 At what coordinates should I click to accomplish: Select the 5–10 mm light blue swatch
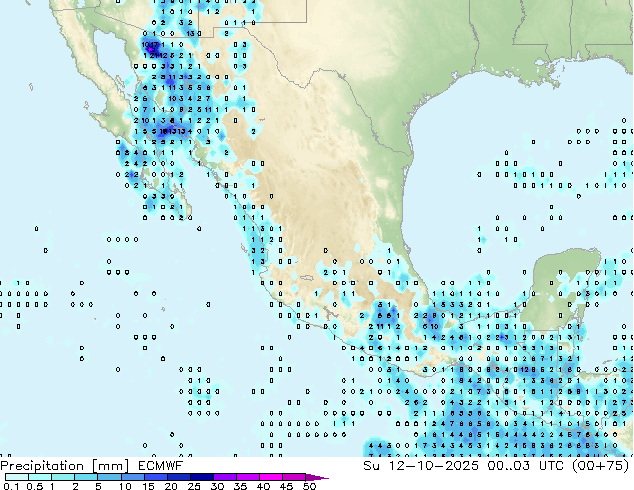point(109,477)
